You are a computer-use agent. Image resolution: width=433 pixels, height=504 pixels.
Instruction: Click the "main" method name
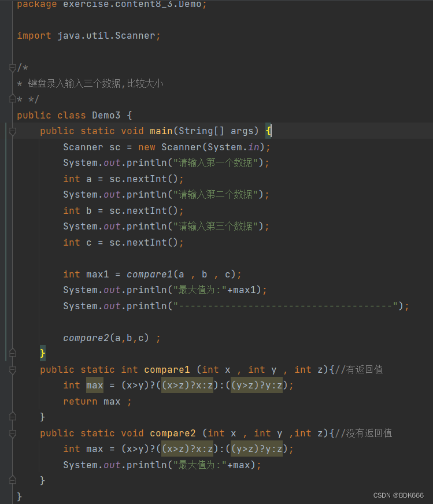point(161,131)
